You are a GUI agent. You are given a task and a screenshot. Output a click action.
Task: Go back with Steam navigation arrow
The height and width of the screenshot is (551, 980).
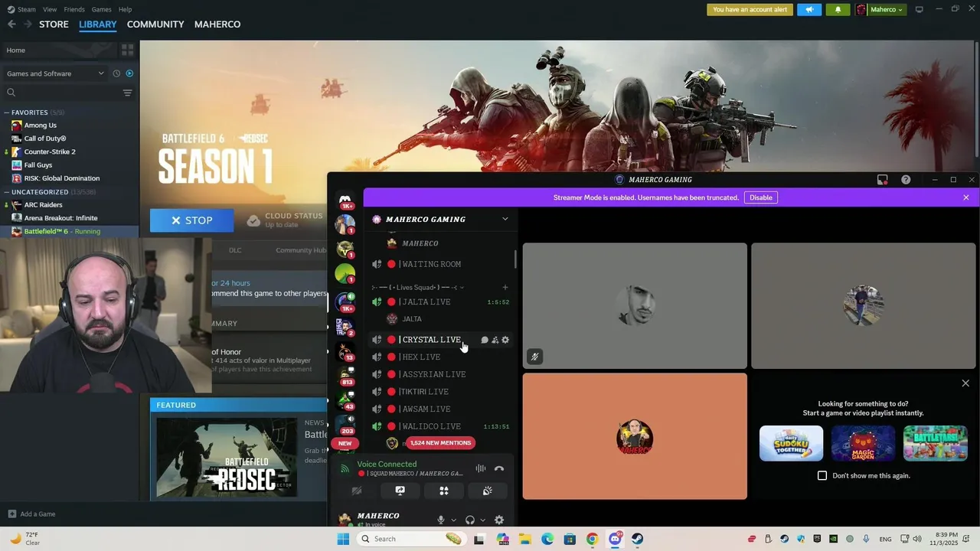(11, 24)
